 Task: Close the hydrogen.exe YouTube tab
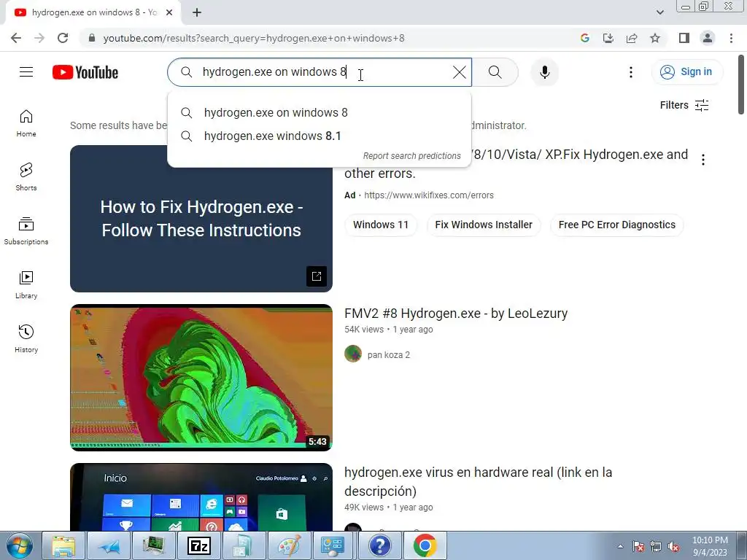click(x=169, y=12)
